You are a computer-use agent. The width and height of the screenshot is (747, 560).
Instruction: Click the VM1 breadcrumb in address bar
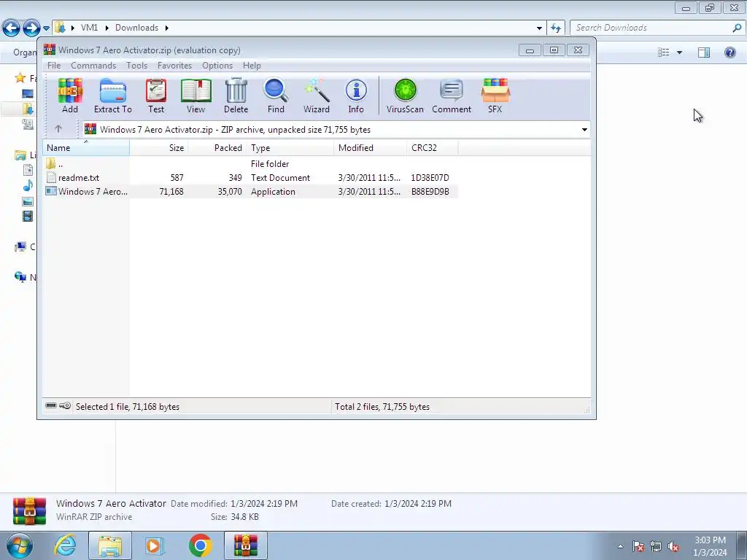[x=89, y=28]
